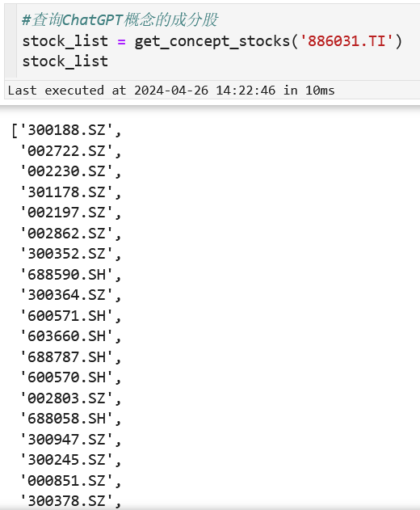Click output entry '301178.SZ'
The width and height of the screenshot is (420, 510).
point(66,192)
